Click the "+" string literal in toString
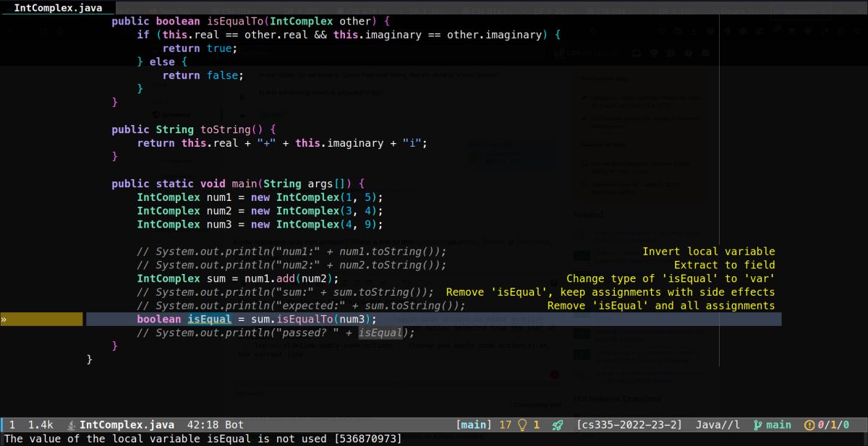Viewport: 868px width, 446px height. 267,143
